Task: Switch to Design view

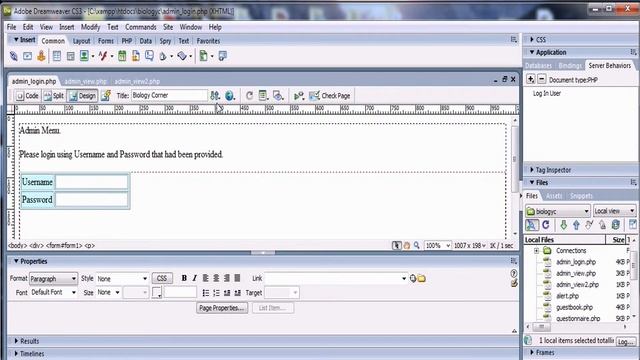Action: coord(82,96)
